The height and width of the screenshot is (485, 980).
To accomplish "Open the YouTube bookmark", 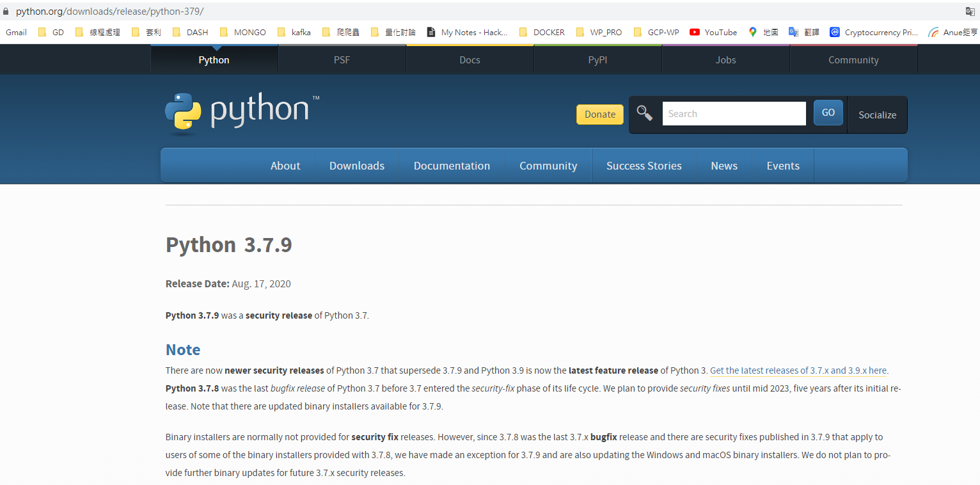I will pyautogui.click(x=713, y=32).
